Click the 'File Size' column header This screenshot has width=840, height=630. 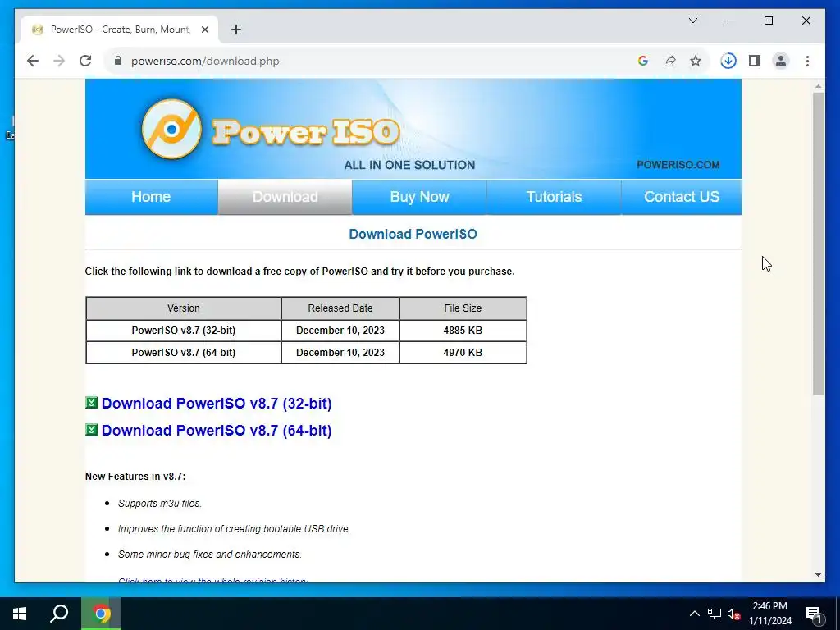[x=463, y=308]
